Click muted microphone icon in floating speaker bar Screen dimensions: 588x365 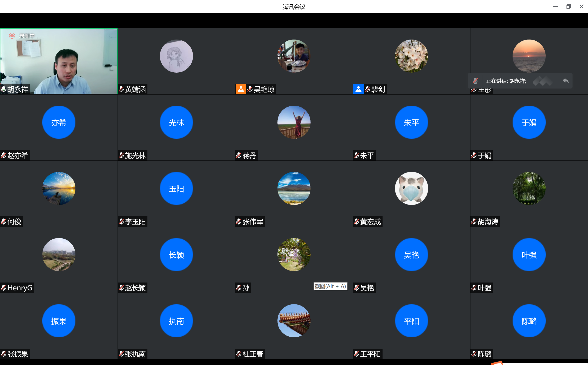coord(475,81)
